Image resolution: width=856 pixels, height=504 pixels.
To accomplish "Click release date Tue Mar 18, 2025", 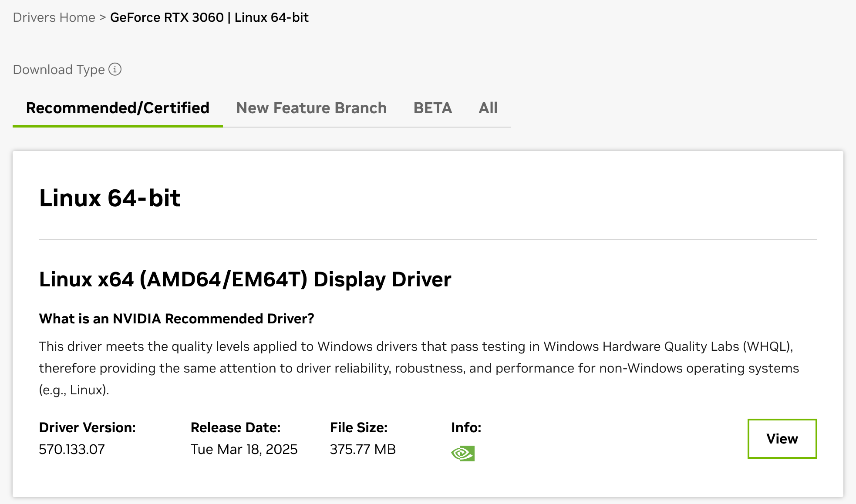I will point(244,449).
